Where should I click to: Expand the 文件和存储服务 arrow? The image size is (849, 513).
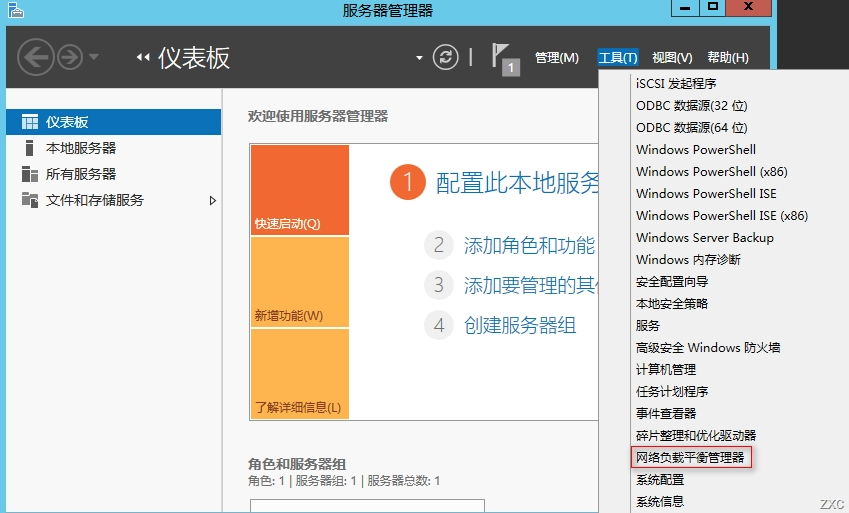coord(212,200)
